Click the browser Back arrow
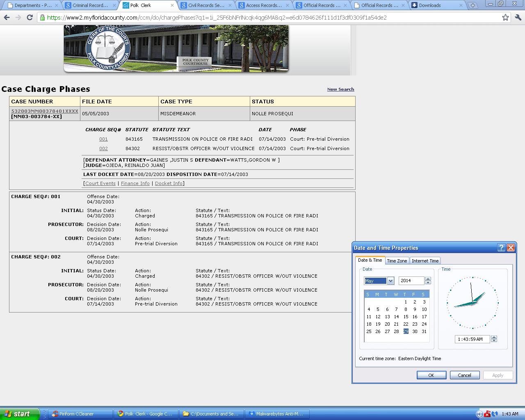 [7, 18]
